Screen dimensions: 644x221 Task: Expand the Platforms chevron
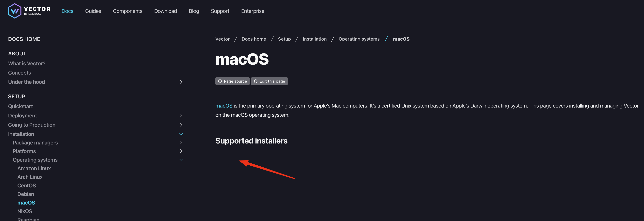(181, 151)
